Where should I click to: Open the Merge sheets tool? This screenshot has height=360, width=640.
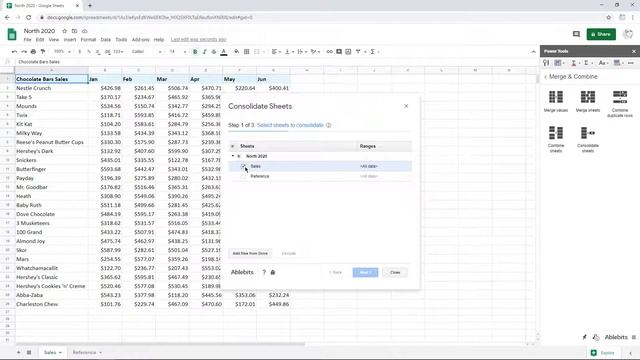pyautogui.click(x=588, y=101)
